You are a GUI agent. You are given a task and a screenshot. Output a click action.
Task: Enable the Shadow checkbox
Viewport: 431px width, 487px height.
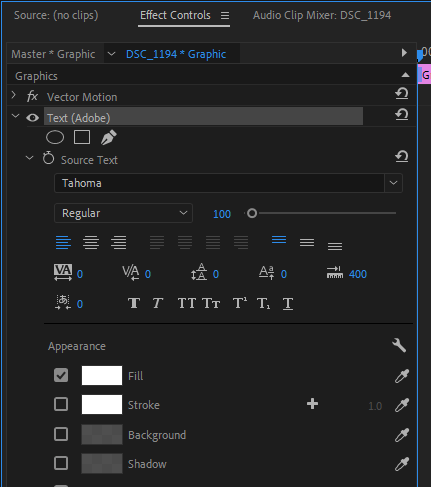pyautogui.click(x=61, y=463)
